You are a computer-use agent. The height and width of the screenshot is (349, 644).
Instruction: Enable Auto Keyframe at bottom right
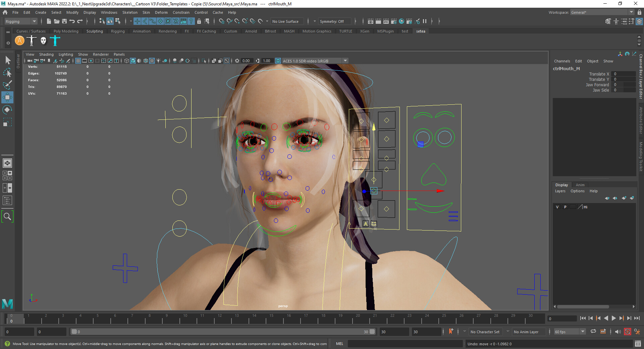click(x=628, y=332)
